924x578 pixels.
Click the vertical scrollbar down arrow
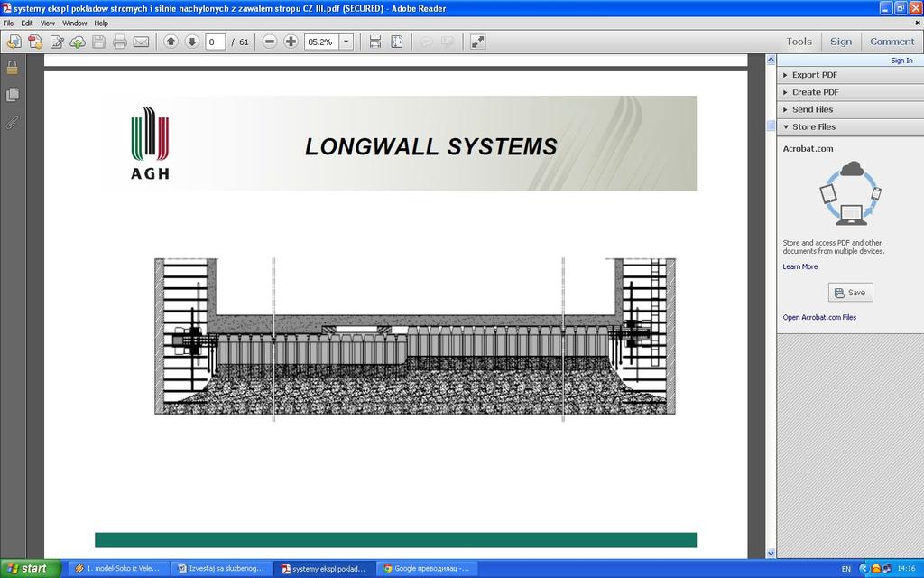tap(771, 554)
